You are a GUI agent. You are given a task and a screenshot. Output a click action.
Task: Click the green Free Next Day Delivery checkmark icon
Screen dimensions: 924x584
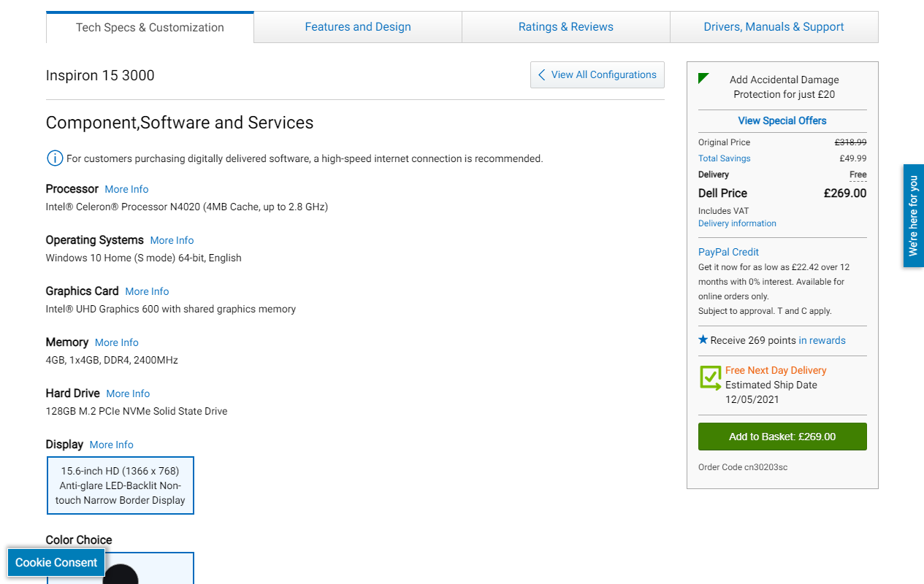pos(710,377)
